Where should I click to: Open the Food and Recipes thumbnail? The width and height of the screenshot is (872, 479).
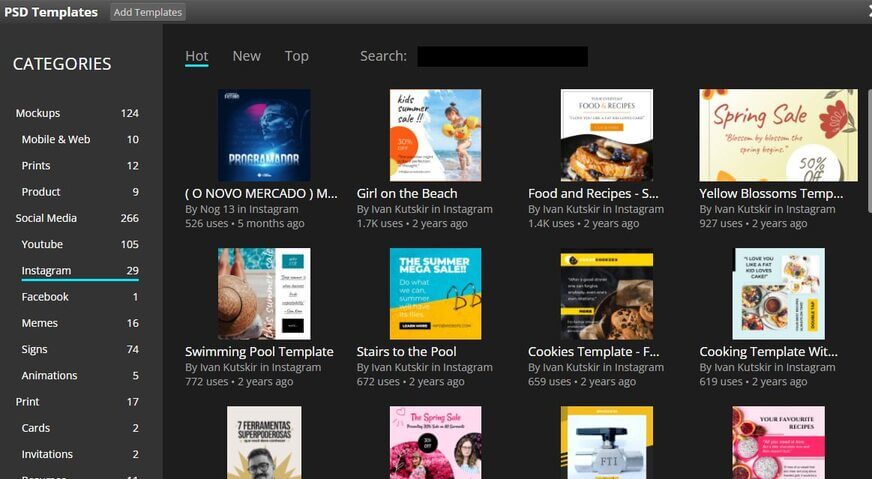click(607, 135)
